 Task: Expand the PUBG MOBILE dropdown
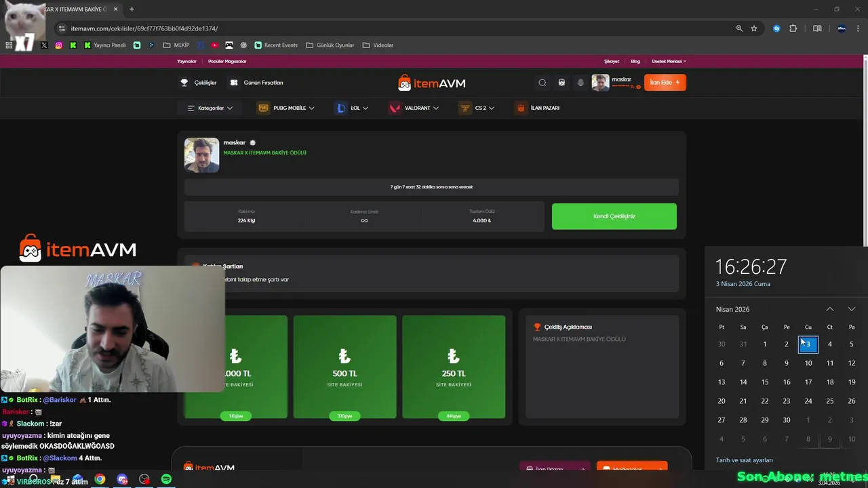pos(285,108)
